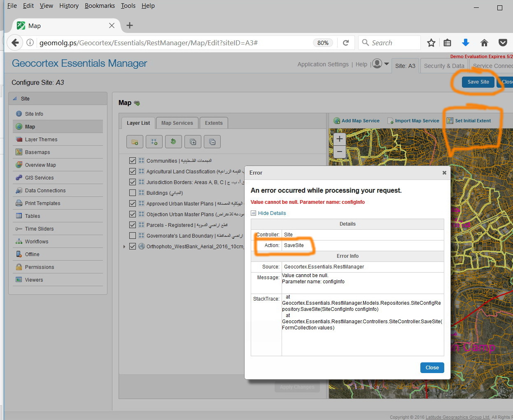
Task: Toggle the Orthophoto_WestBank_Aerial layer checkbox
Action: point(133,246)
